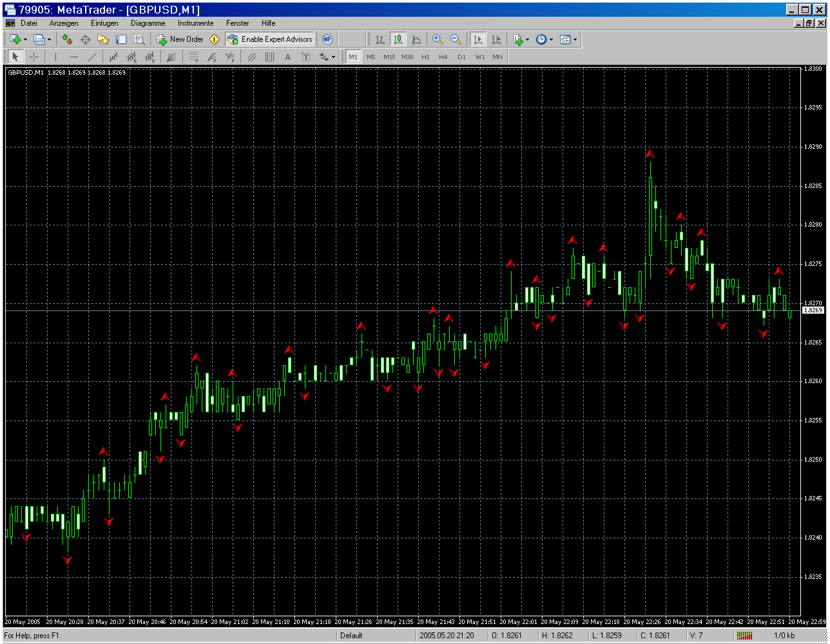Click Enable Expert Advisors button
This screenshot has height=644, width=830.
[270, 39]
